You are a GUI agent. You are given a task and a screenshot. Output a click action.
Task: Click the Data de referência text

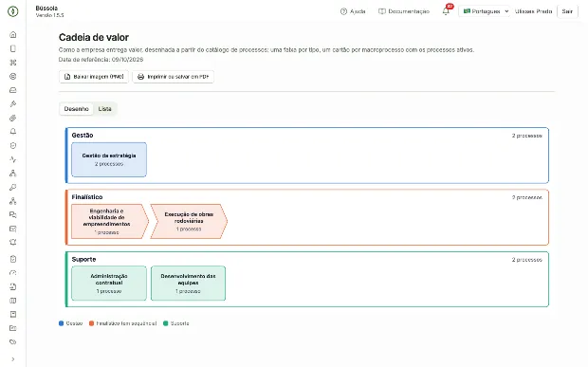point(101,60)
